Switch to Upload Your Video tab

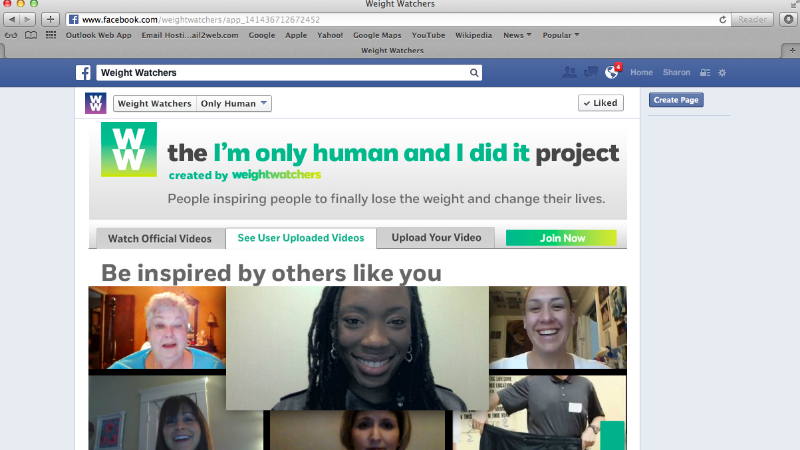[x=436, y=238]
